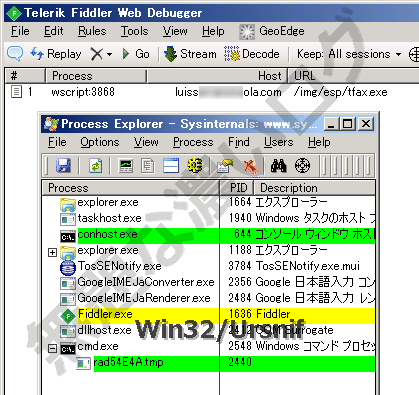Sort by the Description column header
This screenshot has height=395, width=419.
[x=315, y=188]
